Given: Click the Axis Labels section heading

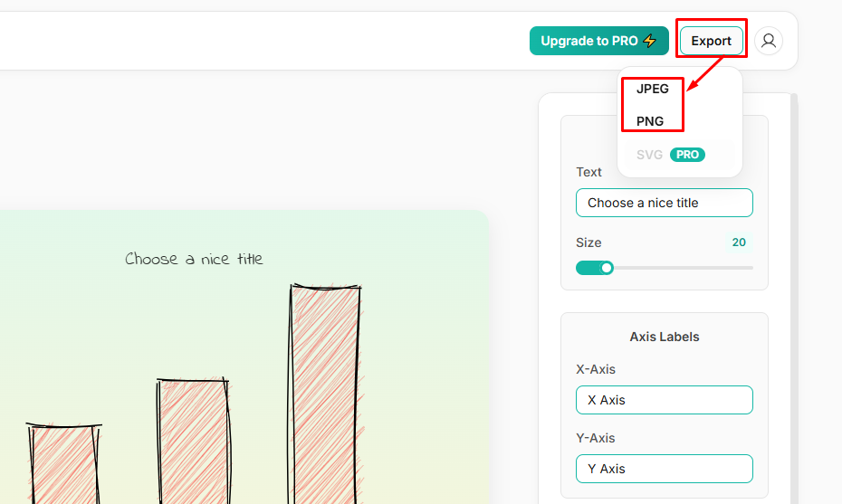Looking at the screenshot, I should 665,338.
